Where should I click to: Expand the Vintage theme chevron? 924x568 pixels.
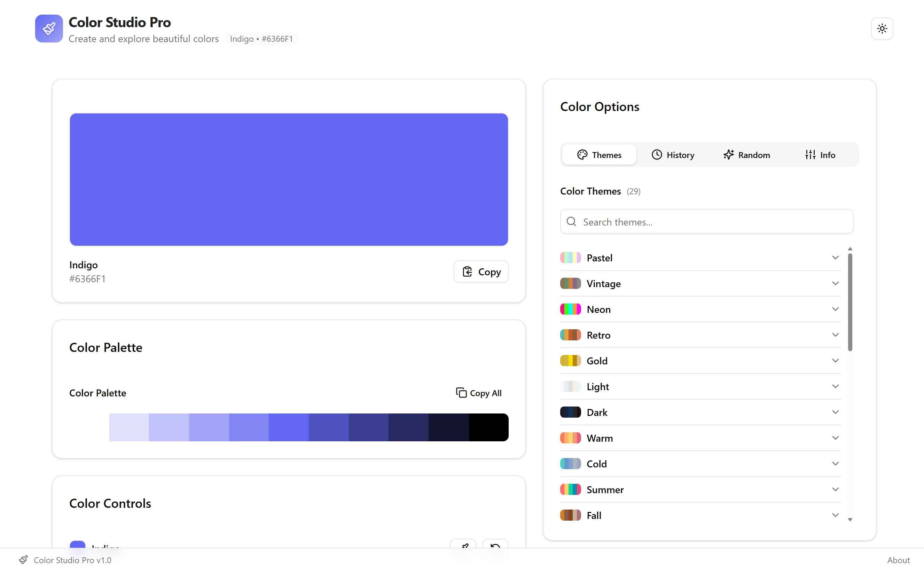click(835, 283)
